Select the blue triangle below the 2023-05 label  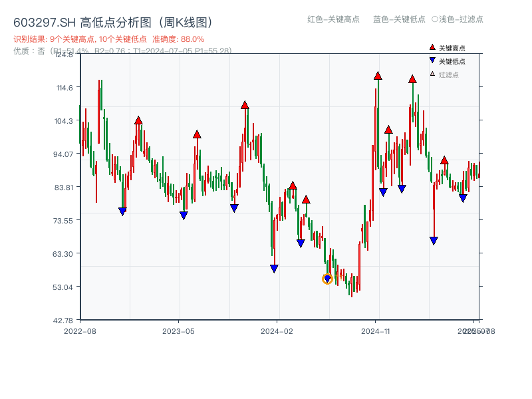pyautogui.click(x=184, y=214)
